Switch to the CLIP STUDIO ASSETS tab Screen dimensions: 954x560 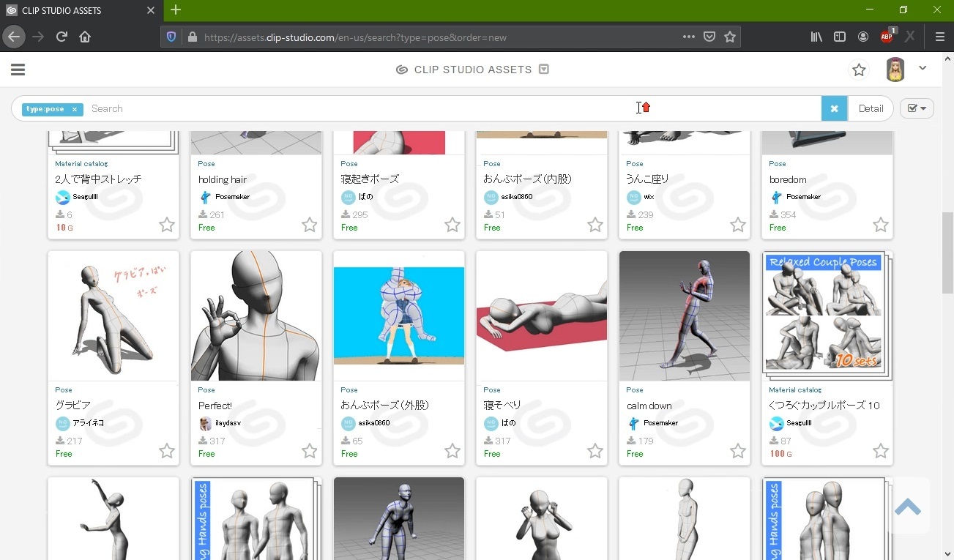(81, 10)
